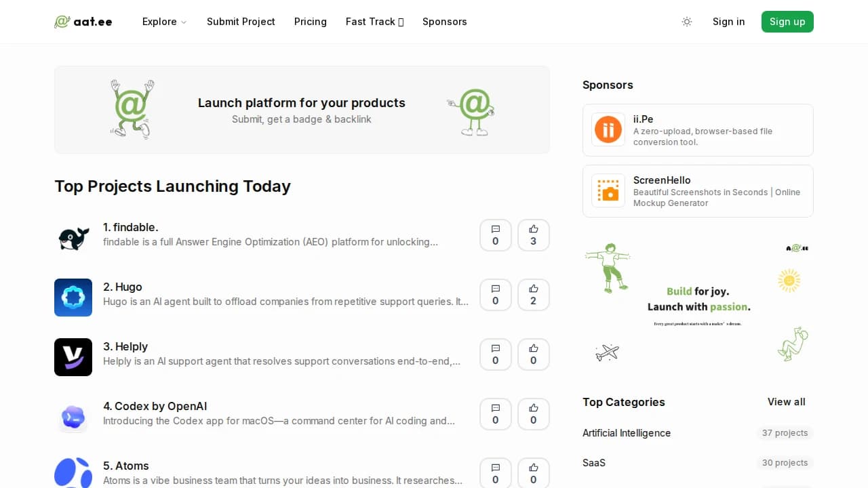The image size is (868, 488).
Task: Click Codex app for macOS description
Action: [x=279, y=421]
